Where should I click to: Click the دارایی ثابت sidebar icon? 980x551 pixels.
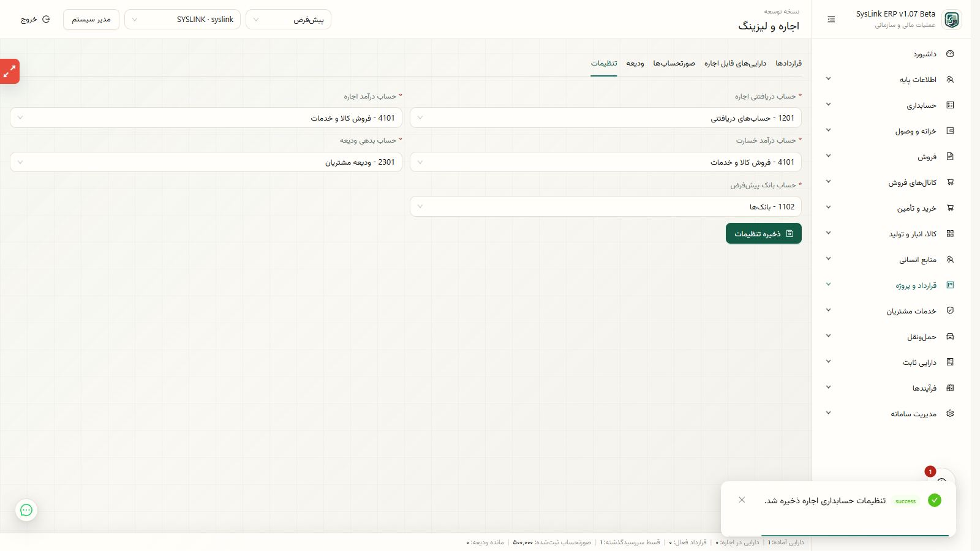click(x=950, y=362)
